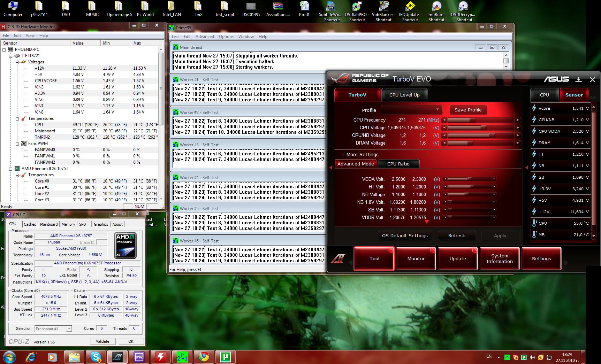Open the Assault.on archive icon
The width and height of the screenshot is (601, 364).
[278, 9]
